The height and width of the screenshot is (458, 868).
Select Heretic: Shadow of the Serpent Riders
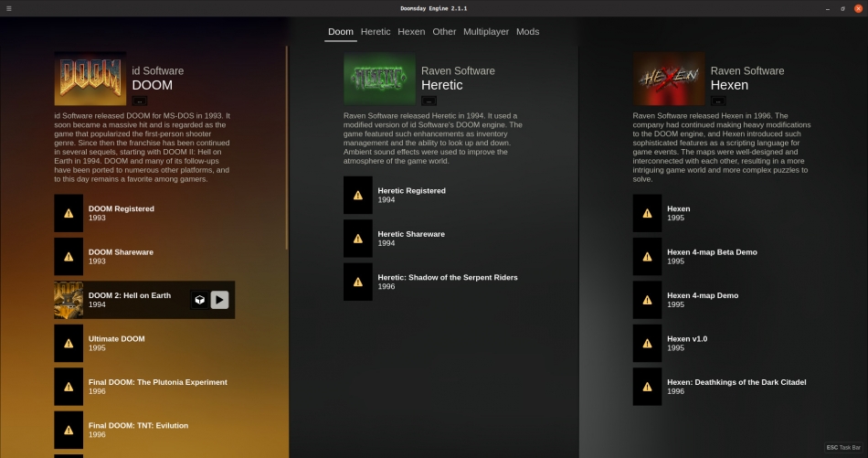pyautogui.click(x=434, y=282)
